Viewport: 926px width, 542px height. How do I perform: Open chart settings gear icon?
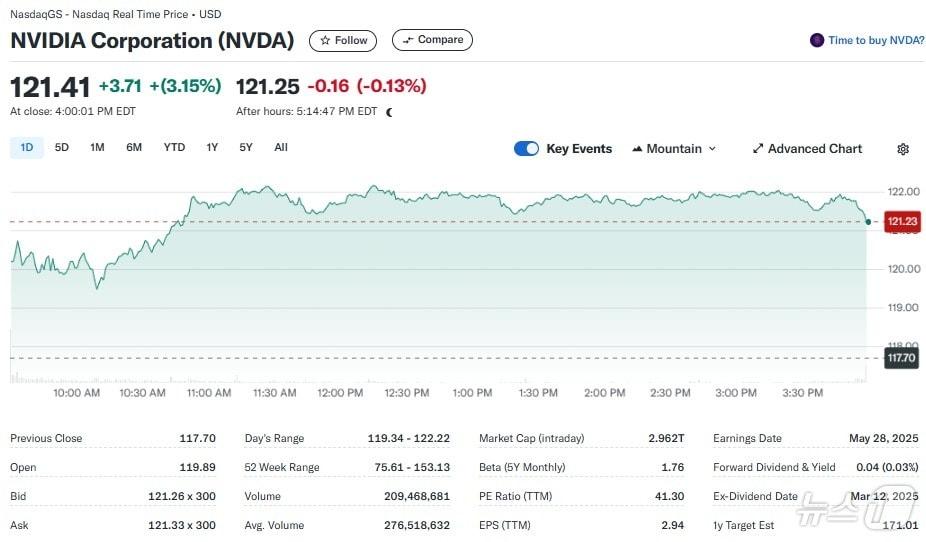(x=903, y=149)
